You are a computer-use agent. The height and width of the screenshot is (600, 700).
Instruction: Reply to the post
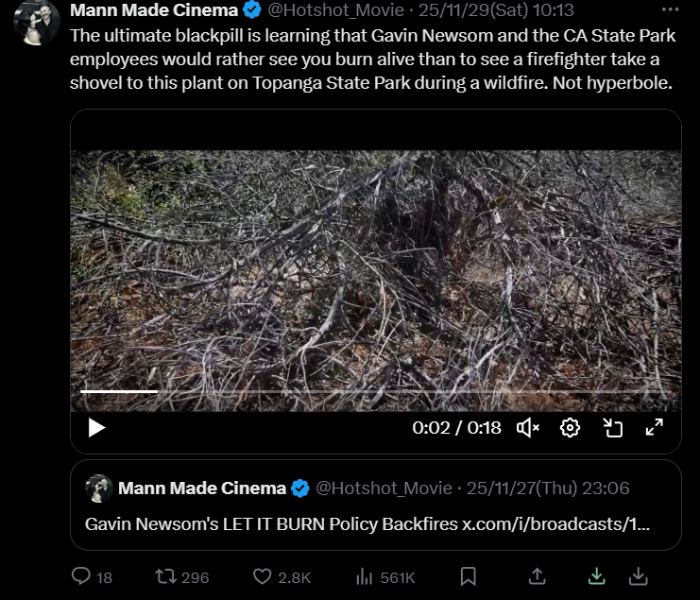(92, 576)
